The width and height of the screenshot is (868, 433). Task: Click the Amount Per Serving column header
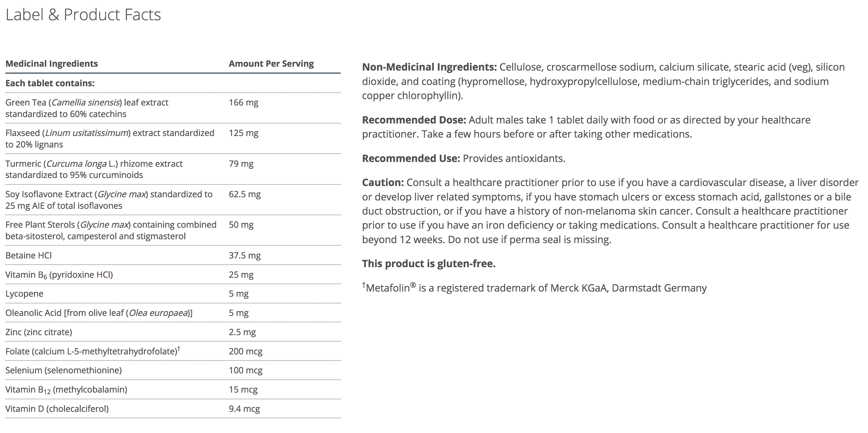[x=271, y=64]
